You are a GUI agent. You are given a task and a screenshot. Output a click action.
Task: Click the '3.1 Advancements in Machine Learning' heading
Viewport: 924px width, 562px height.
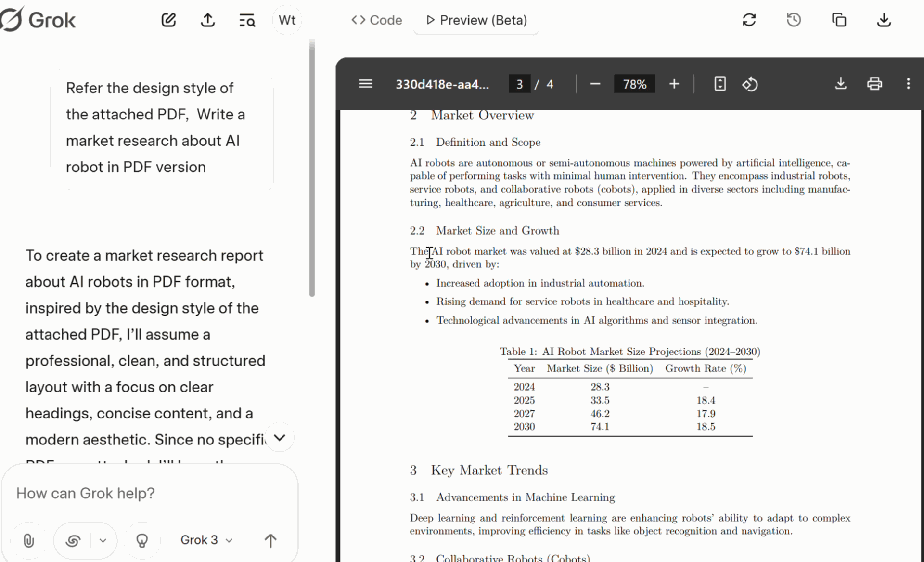pyautogui.click(x=512, y=497)
